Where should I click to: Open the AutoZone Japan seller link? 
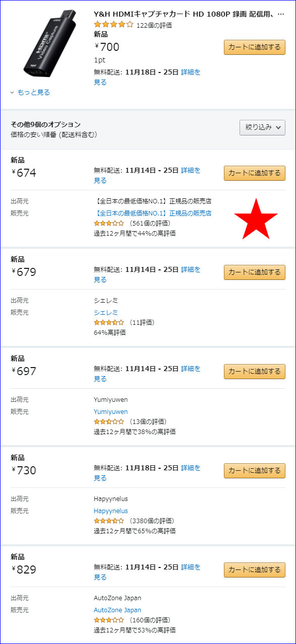click(117, 610)
